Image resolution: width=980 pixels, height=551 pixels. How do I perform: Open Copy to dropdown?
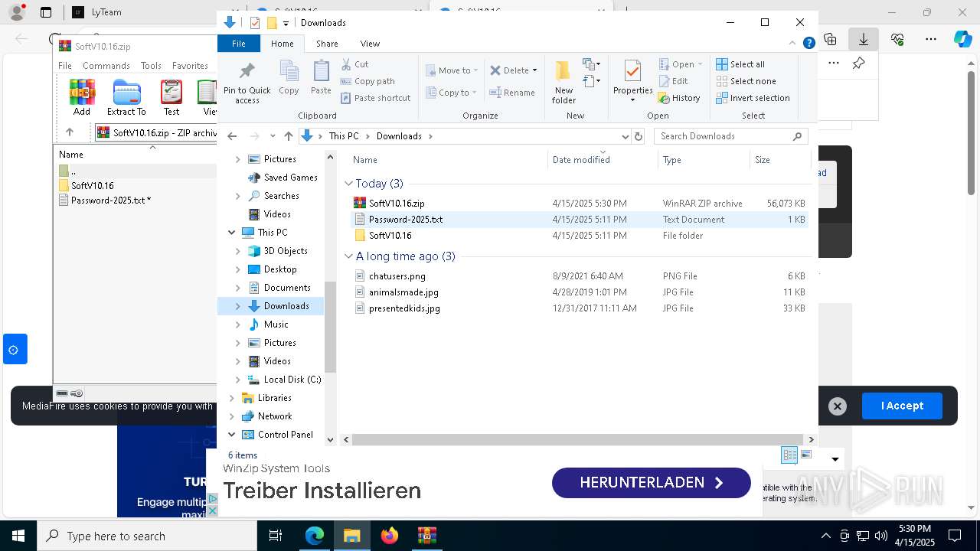coord(451,93)
